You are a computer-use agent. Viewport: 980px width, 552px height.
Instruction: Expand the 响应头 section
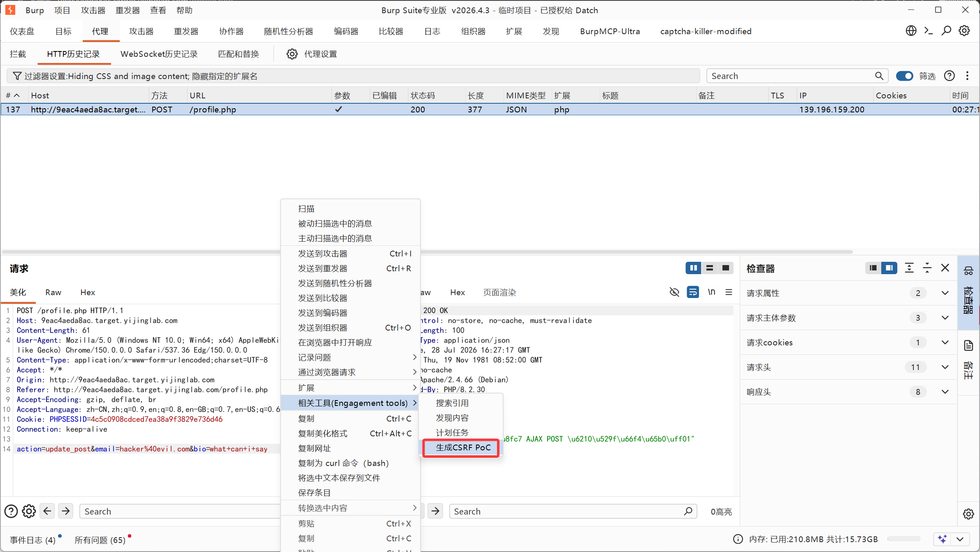[945, 392]
